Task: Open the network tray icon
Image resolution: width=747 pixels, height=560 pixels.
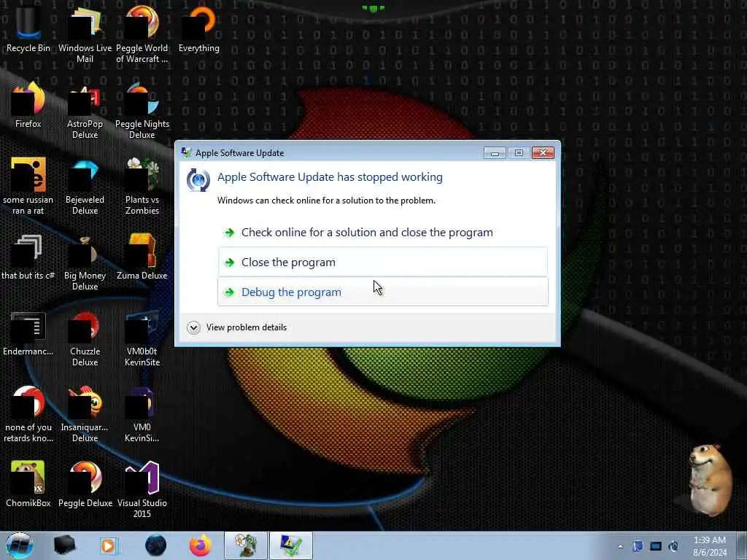Action: pos(656,546)
